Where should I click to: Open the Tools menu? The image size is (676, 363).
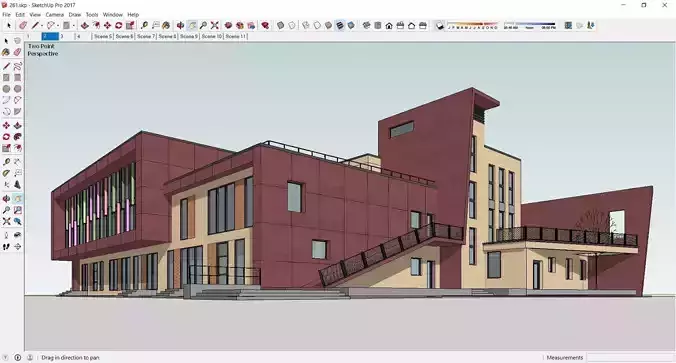92,15
